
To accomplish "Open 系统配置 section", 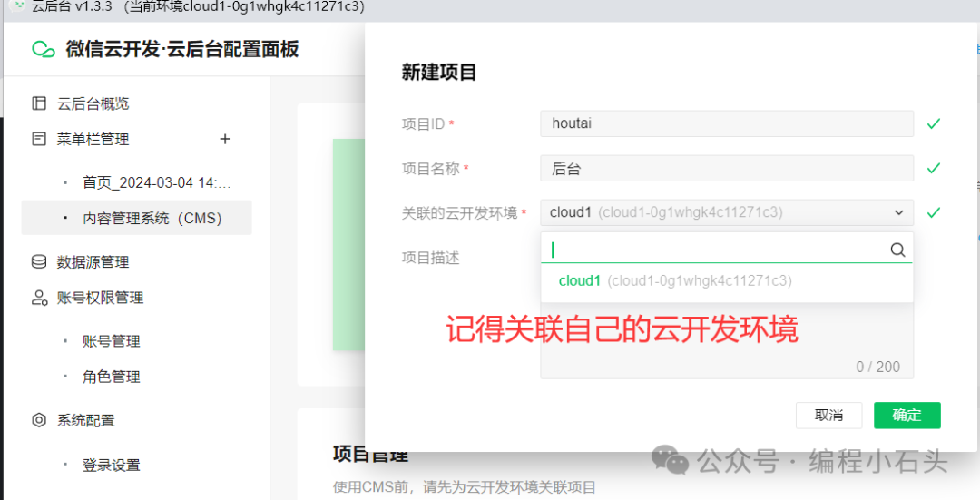I will coord(85,420).
